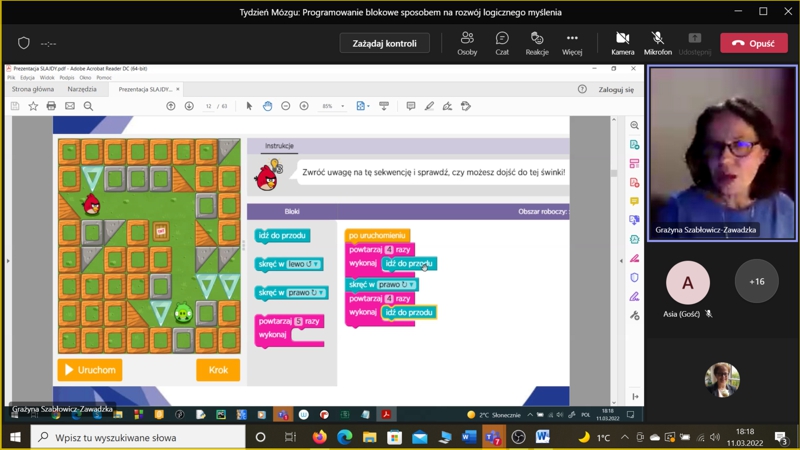Click Zaloguj się sign-in link
800x450 pixels.
tap(616, 89)
